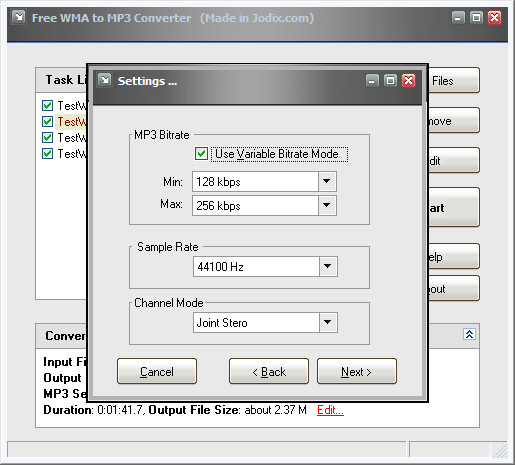
Task: Click the Settings dialog title bar icon
Action: pos(105,80)
